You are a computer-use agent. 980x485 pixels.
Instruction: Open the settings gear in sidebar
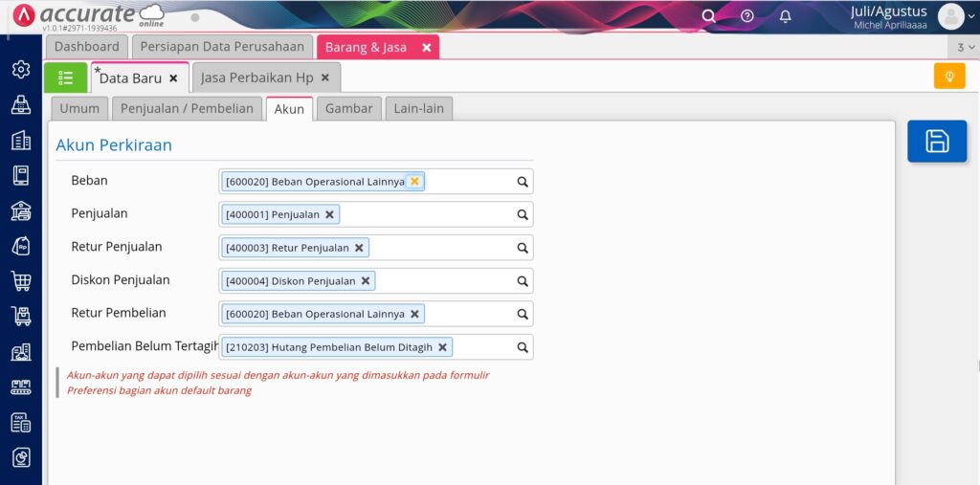coord(21,70)
